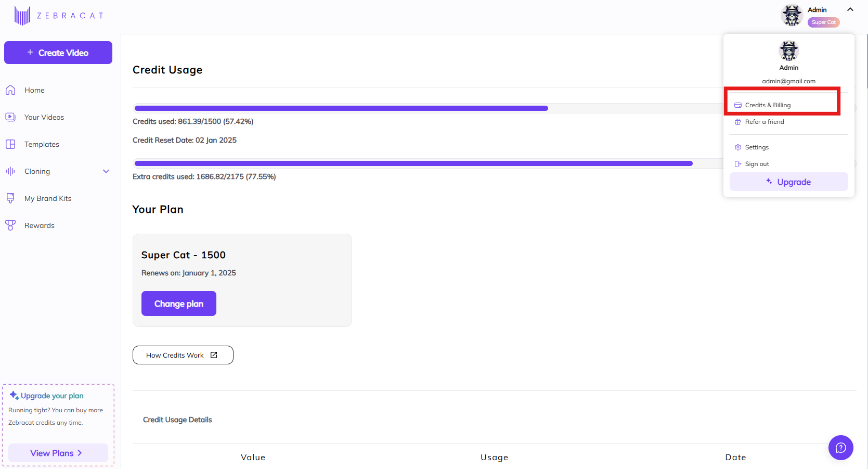Open the help chat bubble
Viewport: 868px width, 469px height.
pos(841,448)
